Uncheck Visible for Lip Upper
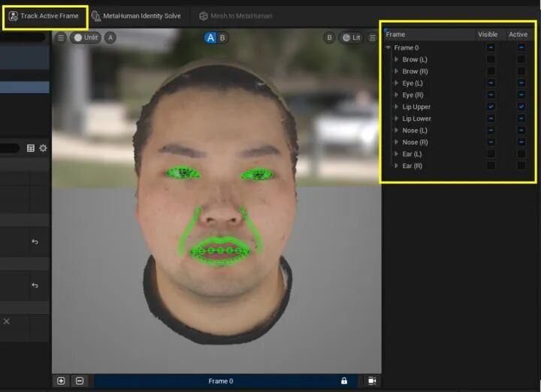541x392 pixels. click(x=491, y=107)
